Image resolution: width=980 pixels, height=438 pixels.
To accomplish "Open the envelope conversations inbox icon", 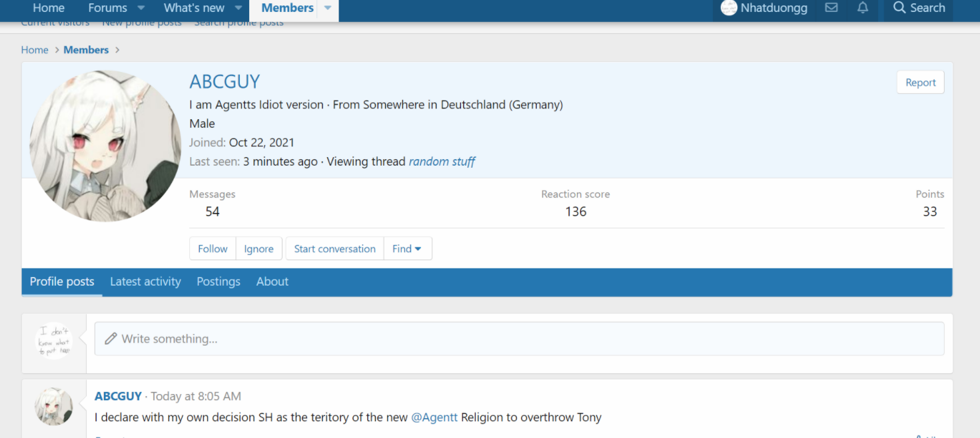I will 831,8.
